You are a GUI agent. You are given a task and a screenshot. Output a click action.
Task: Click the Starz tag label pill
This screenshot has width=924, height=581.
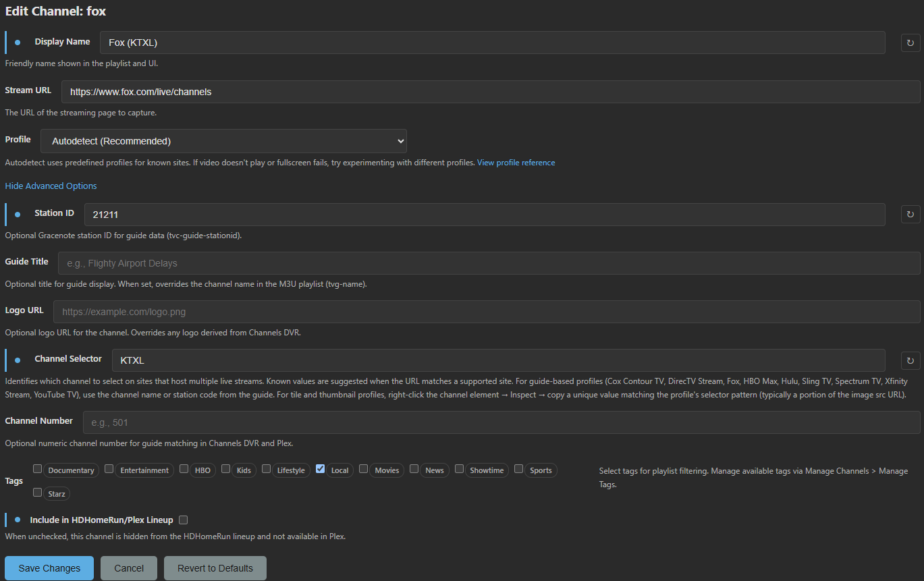click(57, 494)
